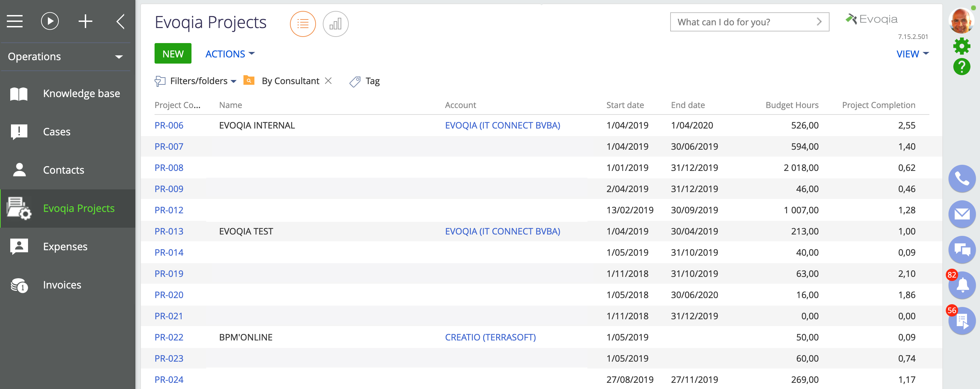980x389 pixels.
Task: Select the BPM'ONLINE name cell
Action: (x=246, y=337)
